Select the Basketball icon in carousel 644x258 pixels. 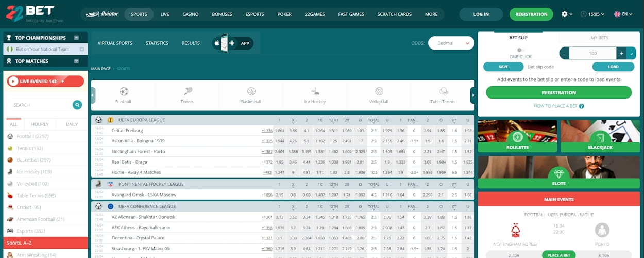(x=251, y=91)
